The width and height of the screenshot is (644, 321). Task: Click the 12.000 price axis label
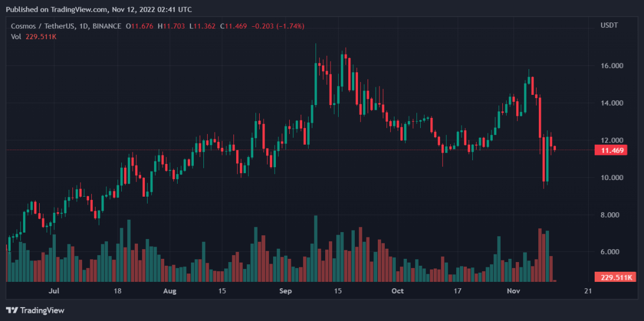coord(612,140)
